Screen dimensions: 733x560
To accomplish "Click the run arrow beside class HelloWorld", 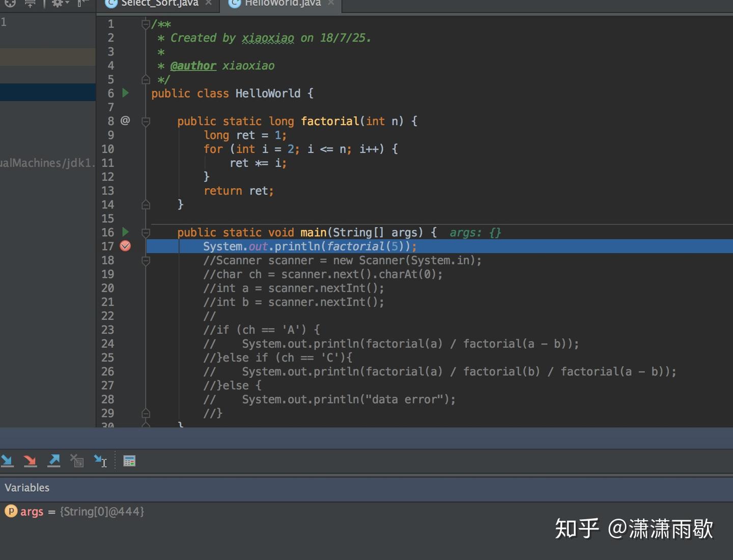I will [125, 93].
